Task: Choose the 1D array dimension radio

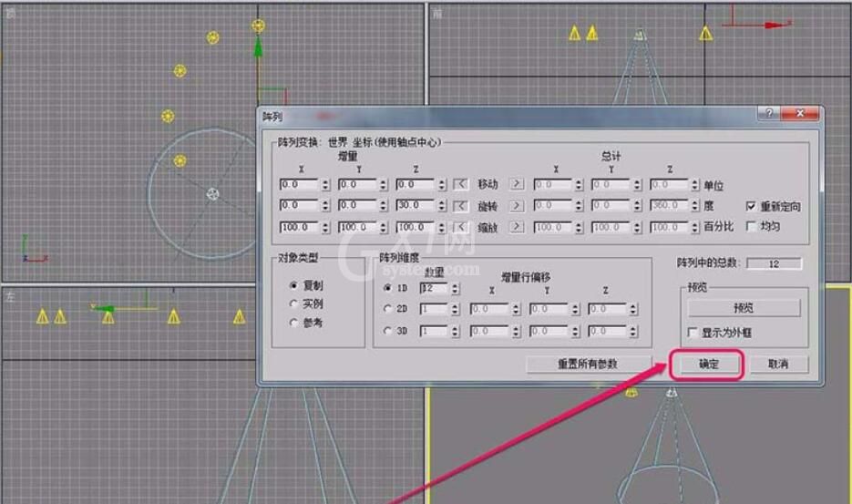Action: pos(387,288)
